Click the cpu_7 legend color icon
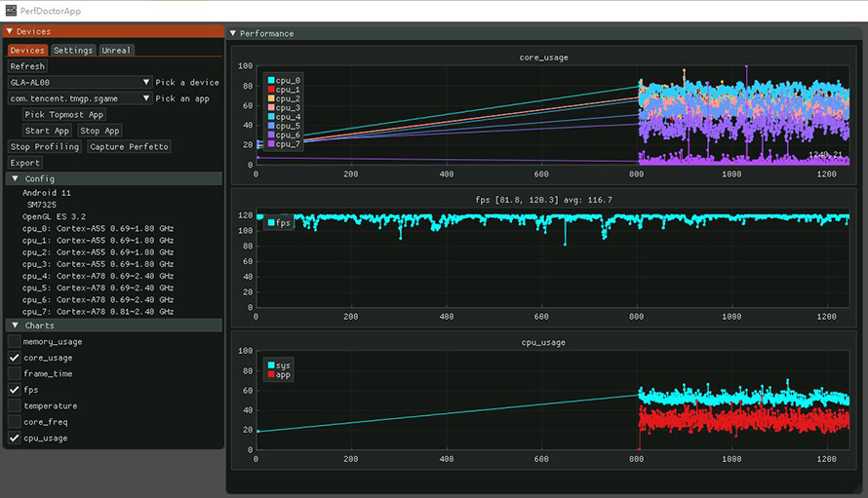Image resolution: width=868 pixels, height=498 pixels. [270, 144]
